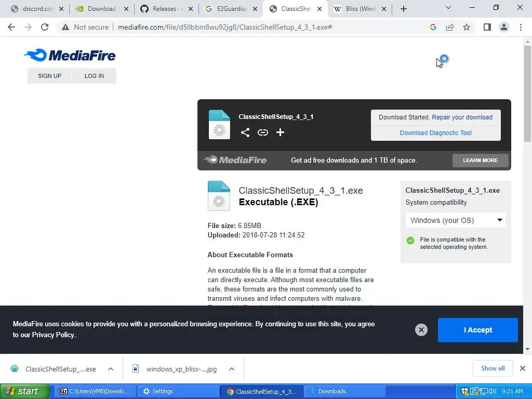Open the browser side panel
The width and height of the screenshot is (532, 399).
click(x=487, y=27)
